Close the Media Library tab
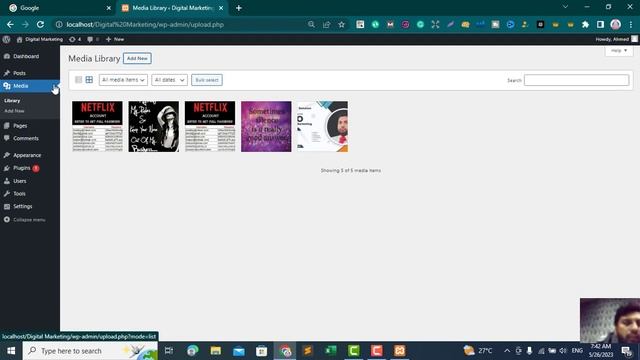 tap(221, 8)
